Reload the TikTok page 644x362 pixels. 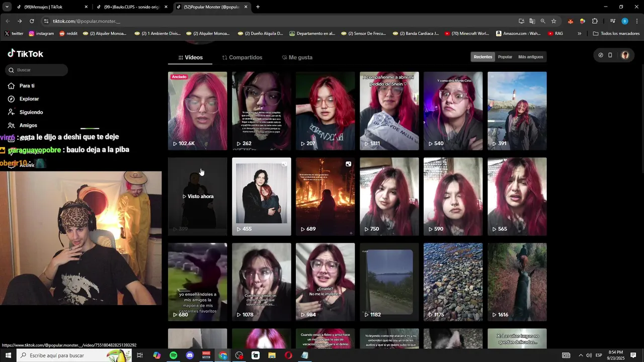(32, 21)
